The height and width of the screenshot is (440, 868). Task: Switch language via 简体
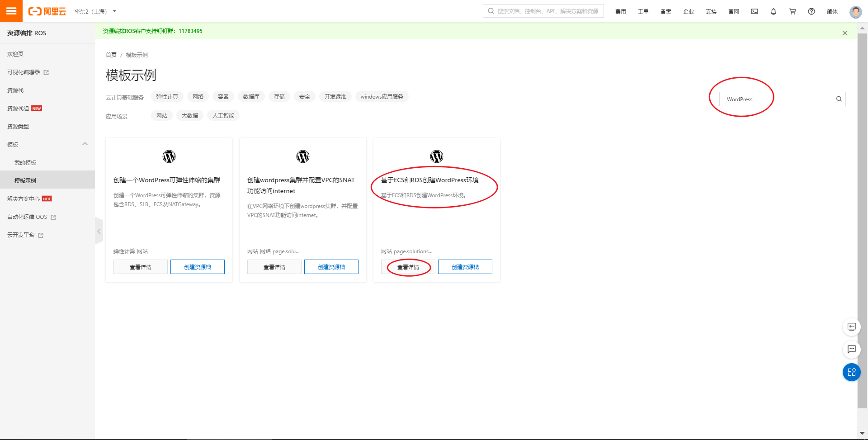pos(832,11)
